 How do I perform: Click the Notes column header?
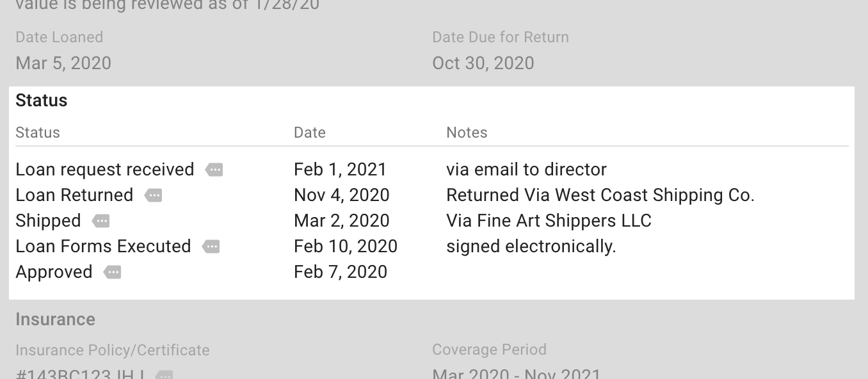pyautogui.click(x=467, y=133)
